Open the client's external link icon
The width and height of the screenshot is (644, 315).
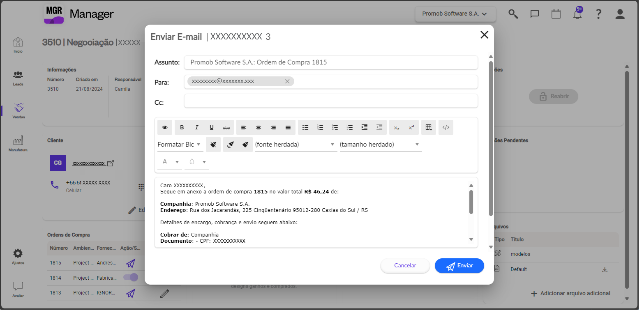coord(110,163)
